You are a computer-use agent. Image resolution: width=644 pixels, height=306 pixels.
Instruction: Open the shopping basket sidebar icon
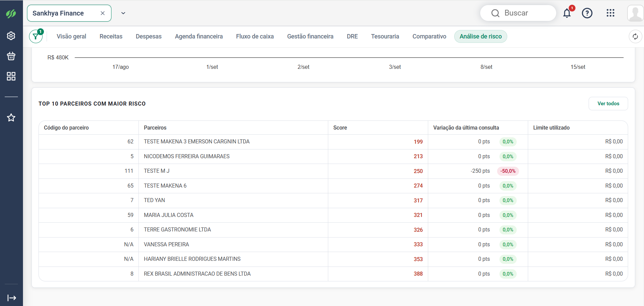coord(11,56)
